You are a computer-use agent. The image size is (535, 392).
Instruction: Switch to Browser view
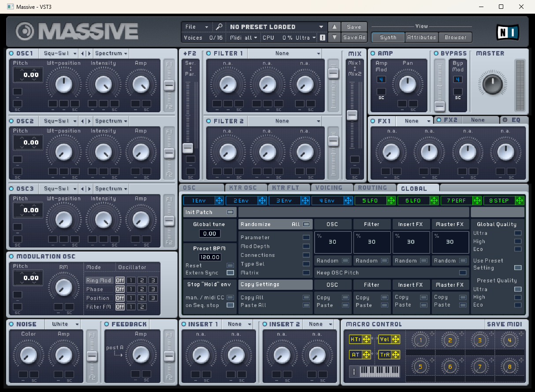[x=456, y=37]
